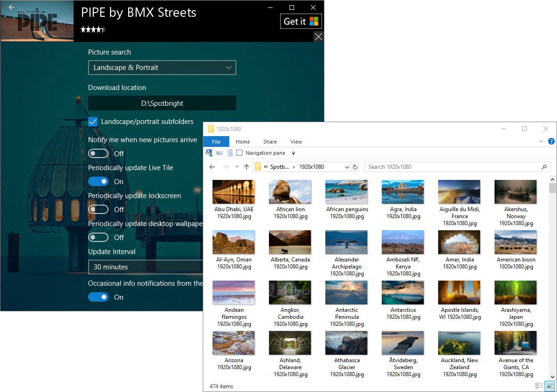Turn on Periodically update desktop wallpaper
This screenshot has height=392, width=557.
tap(98, 237)
